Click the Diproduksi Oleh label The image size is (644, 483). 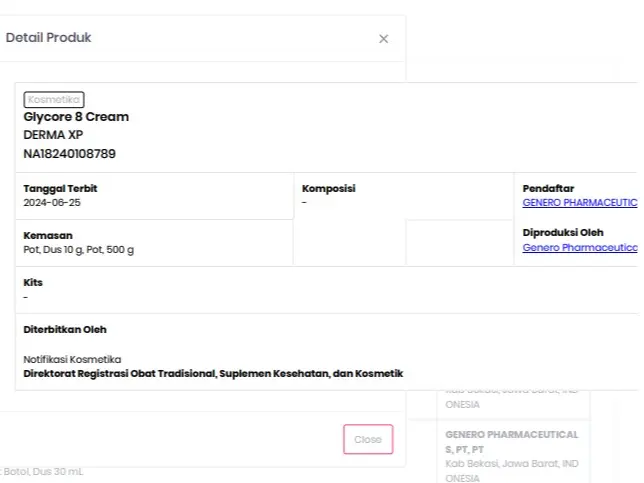[563, 232]
